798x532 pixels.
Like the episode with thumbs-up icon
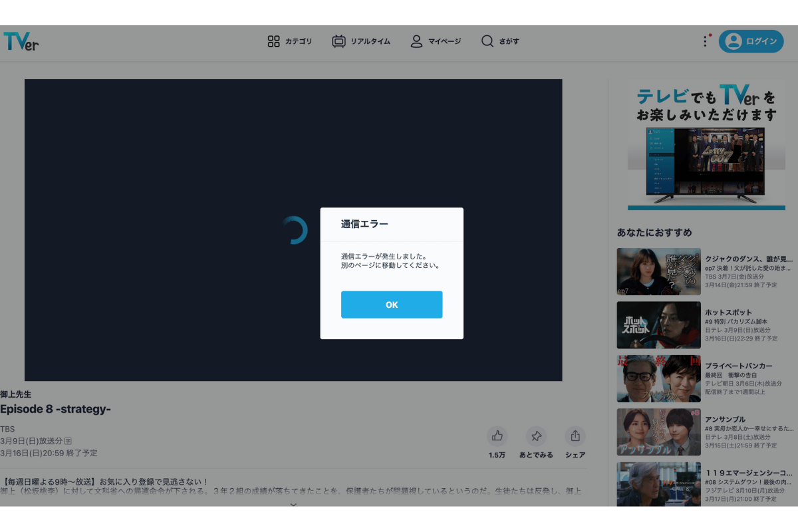[x=497, y=437]
